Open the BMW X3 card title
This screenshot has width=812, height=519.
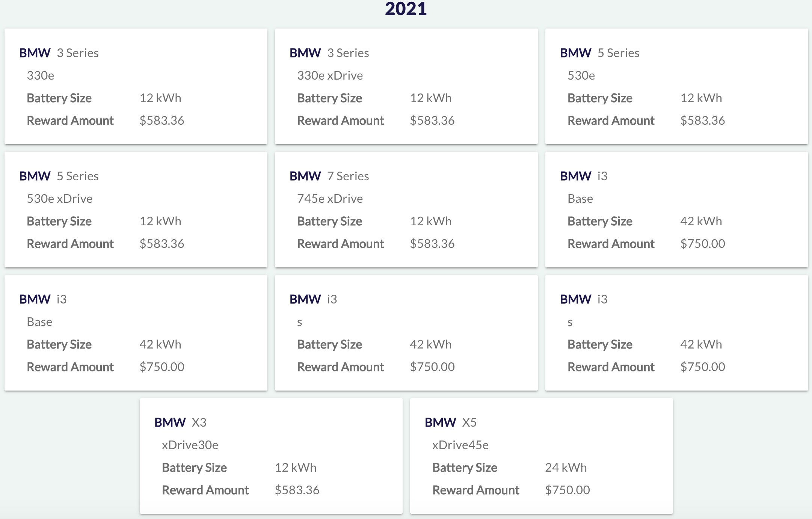pyautogui.click(x=180, y=422)
